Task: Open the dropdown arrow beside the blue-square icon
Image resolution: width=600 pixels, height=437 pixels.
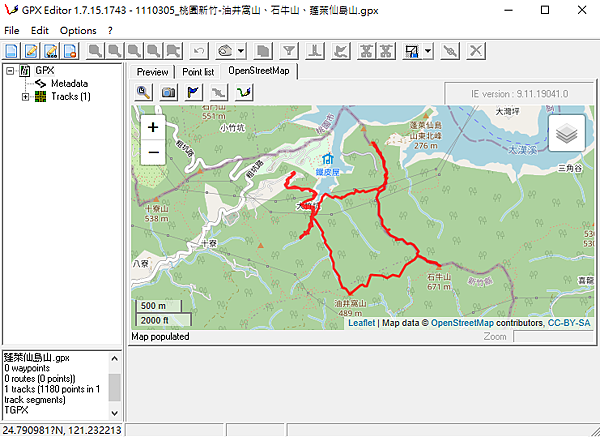Action: click(428, 51)
